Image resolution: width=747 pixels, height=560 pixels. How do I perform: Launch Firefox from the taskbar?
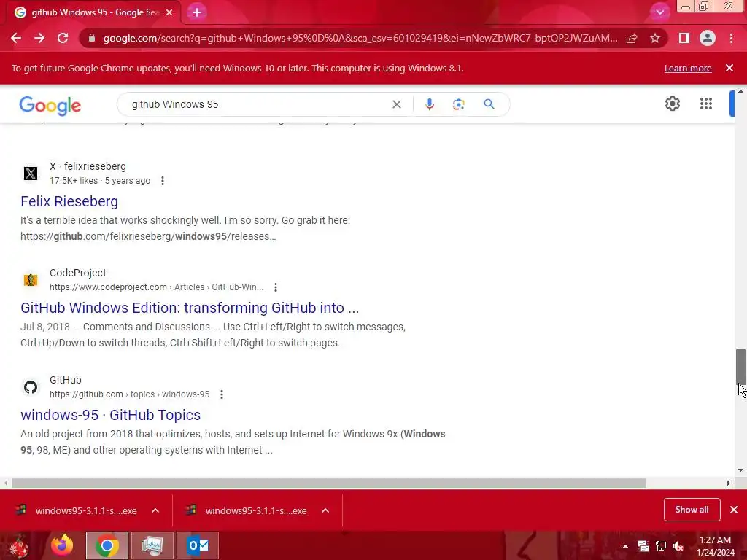(x=62, y=545)
